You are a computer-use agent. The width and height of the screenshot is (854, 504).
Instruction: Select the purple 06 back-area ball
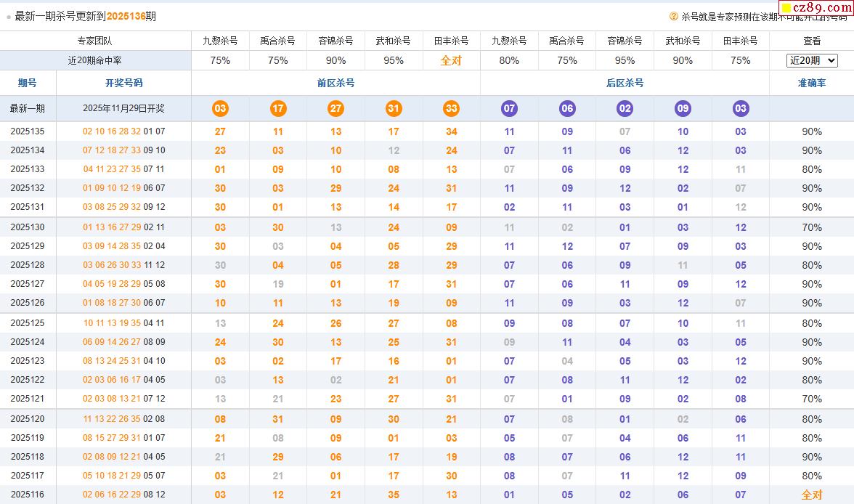coord(567,109)
